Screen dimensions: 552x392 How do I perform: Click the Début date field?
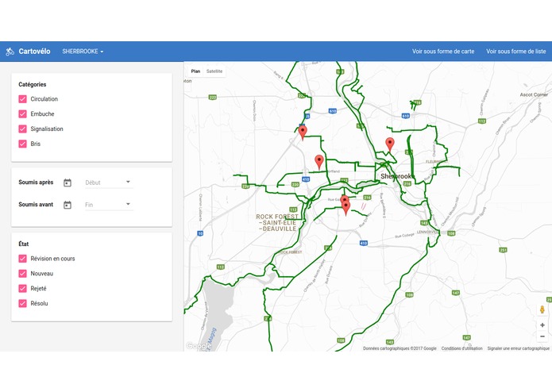109,183
